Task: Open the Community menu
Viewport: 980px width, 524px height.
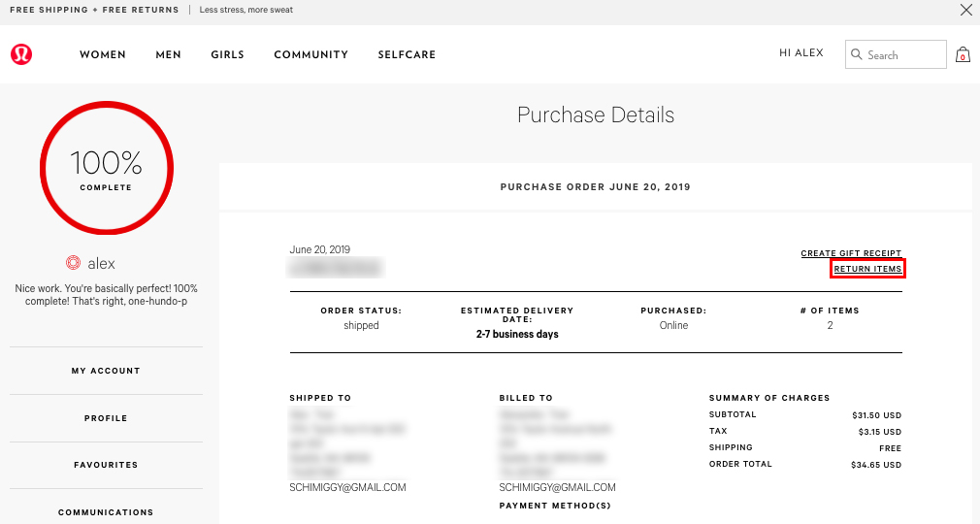Action: [311, 54]
